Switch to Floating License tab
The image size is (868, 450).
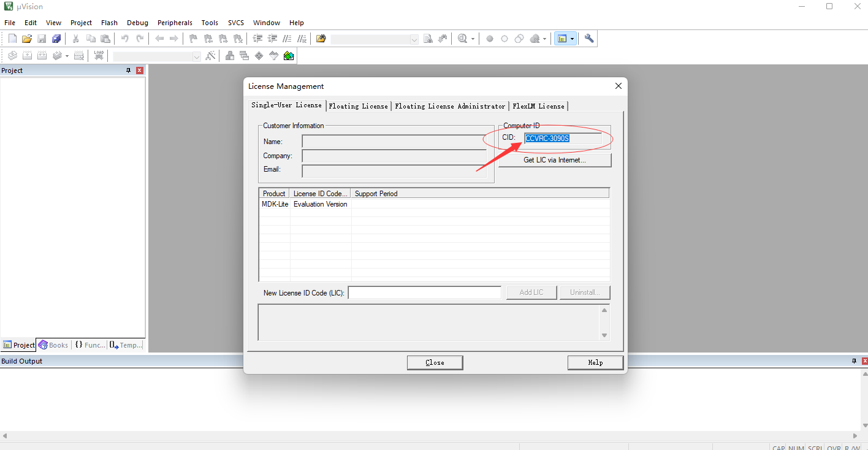pyautogui.click(x=358, y=106)
